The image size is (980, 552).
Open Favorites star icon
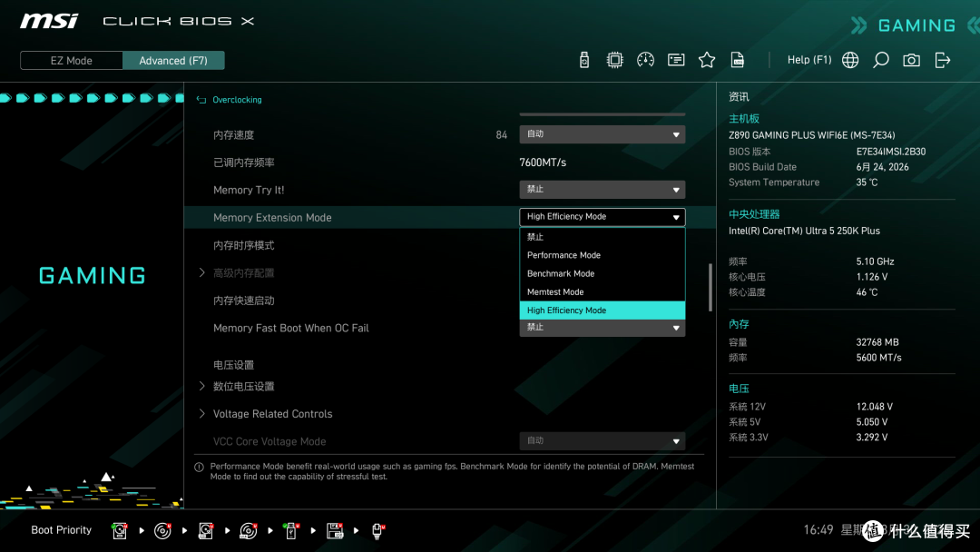(x=707, y=60)
